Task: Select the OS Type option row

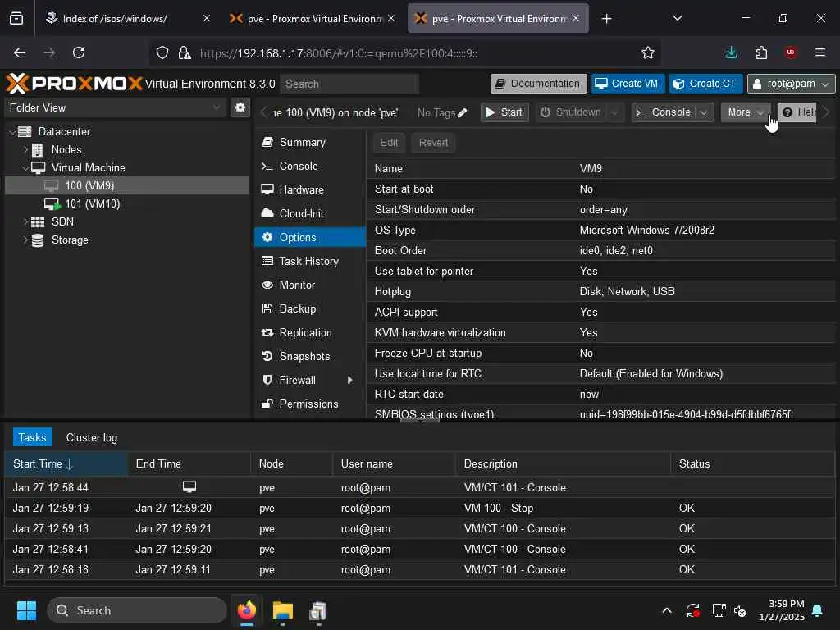Action: 603,230
